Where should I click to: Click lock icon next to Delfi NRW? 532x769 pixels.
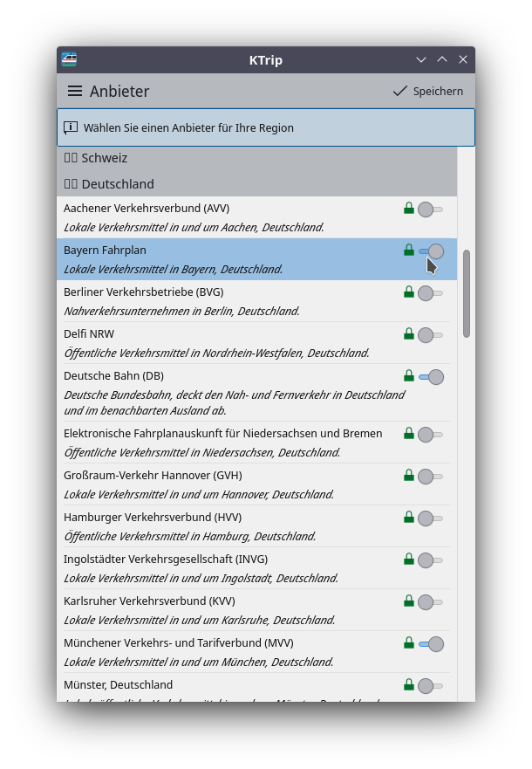(x=408, y=334)
